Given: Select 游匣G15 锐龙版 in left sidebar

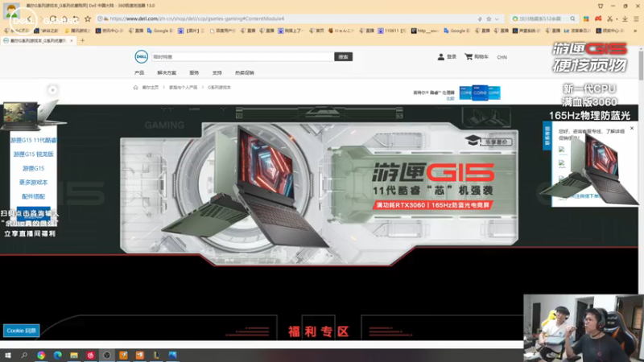Looking at the screenshot, I should point(33,154).
